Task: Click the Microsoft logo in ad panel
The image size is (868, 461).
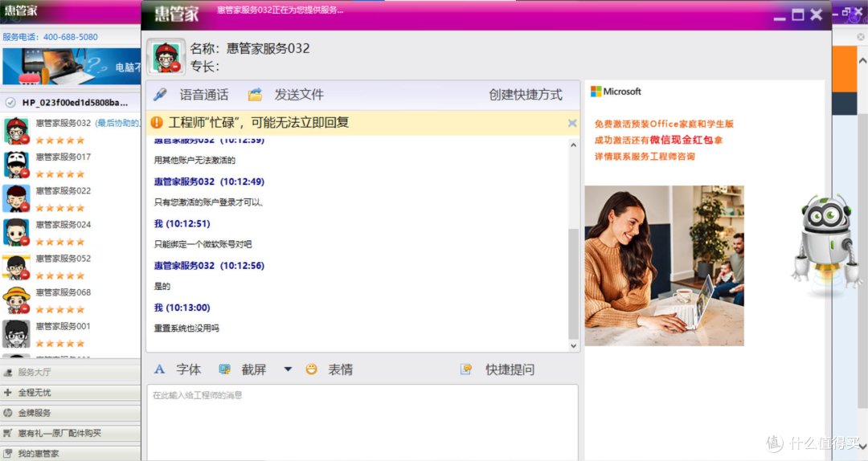Action: click(616, 92)
